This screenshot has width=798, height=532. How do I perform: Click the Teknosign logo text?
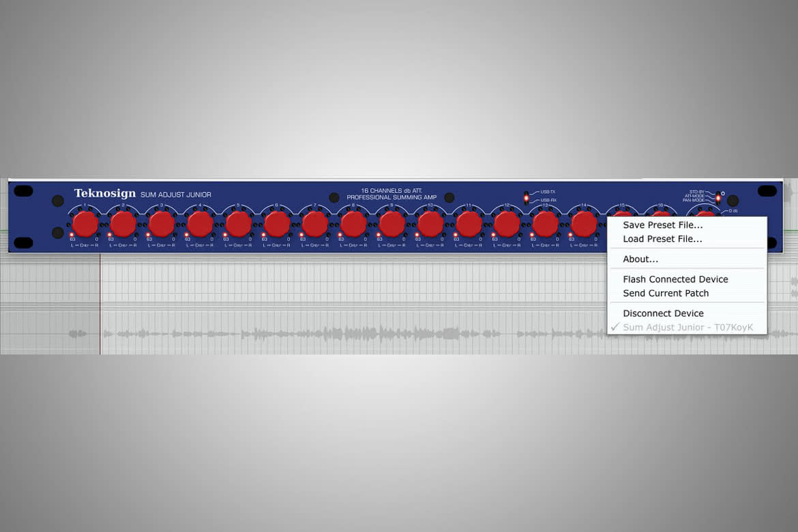105,193
